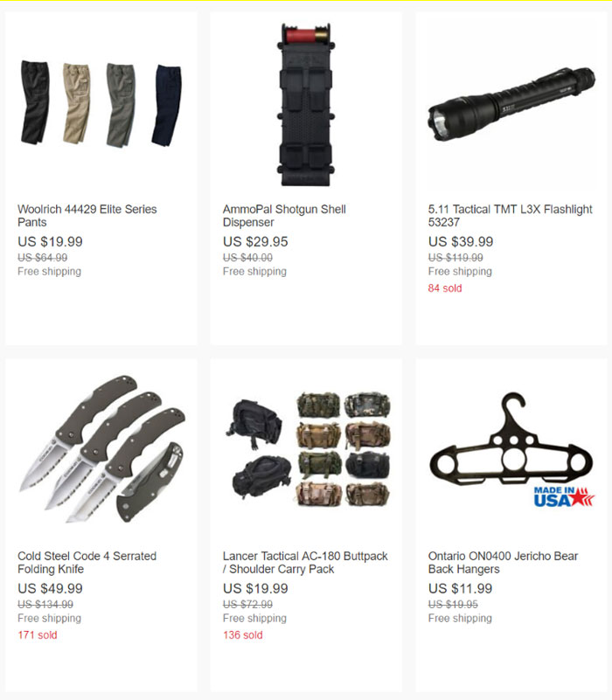The width and height of the screenshot is (612, 700).
Task: Open the Cold Steel folding knives image
Action: coord(101,449)
